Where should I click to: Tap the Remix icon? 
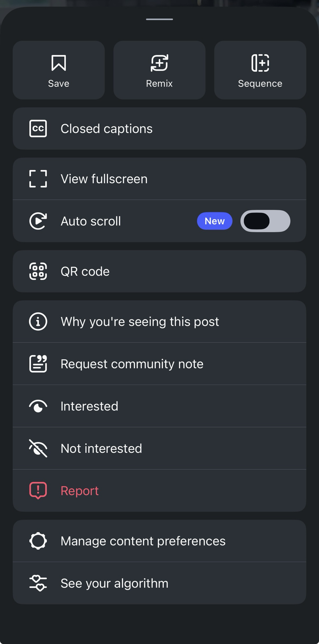[159, 63]
